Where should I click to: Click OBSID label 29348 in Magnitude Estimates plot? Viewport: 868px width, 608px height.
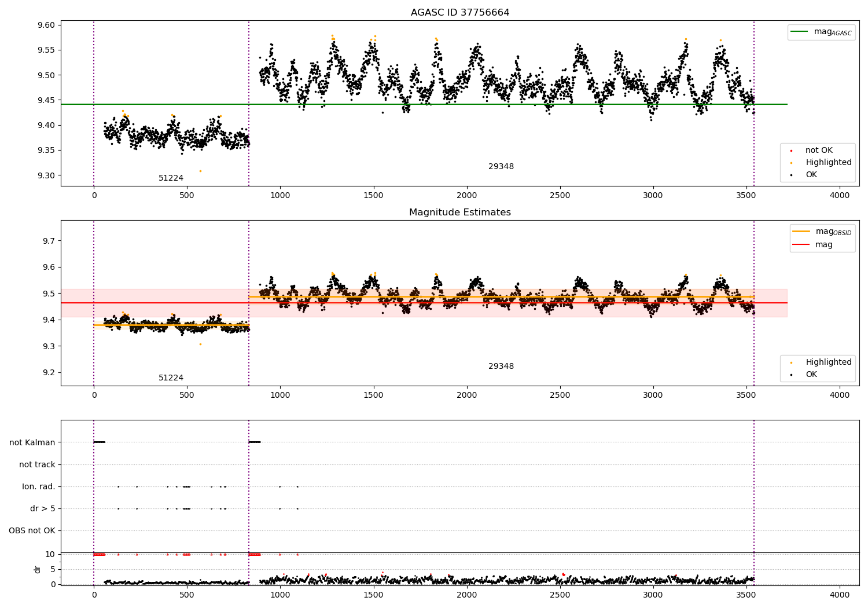(x=501, y=367)
